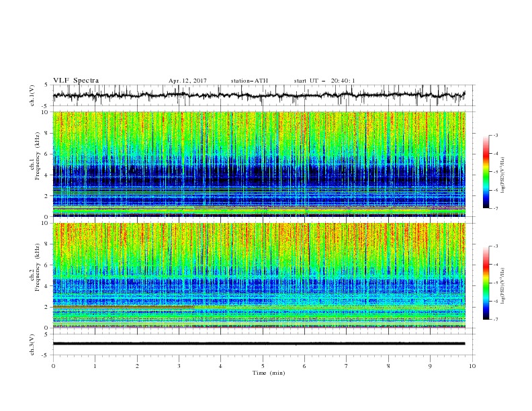Select the "start UT = 20:40:1" text
The image size is (532, 411).
pos(324,81)
